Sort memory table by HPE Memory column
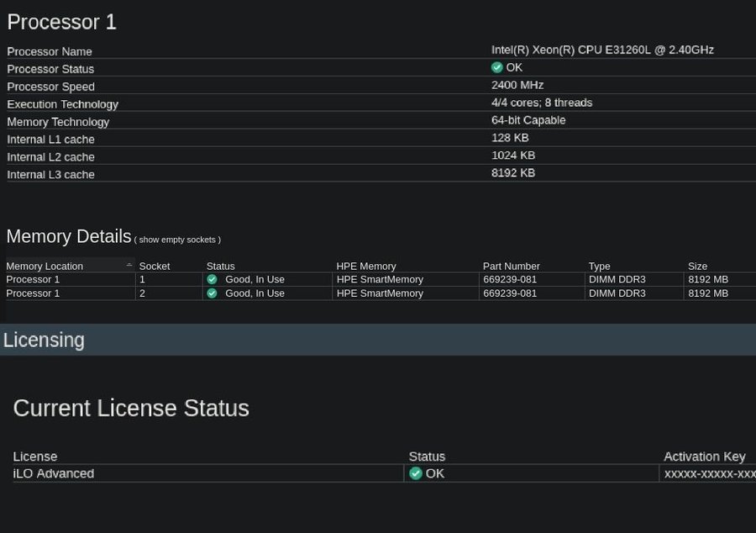 tap(365, 266)
